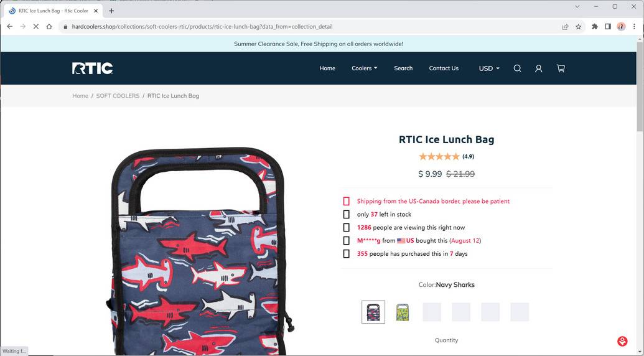
Task: Choose the third color swatch option
Action: click(432, 312)
